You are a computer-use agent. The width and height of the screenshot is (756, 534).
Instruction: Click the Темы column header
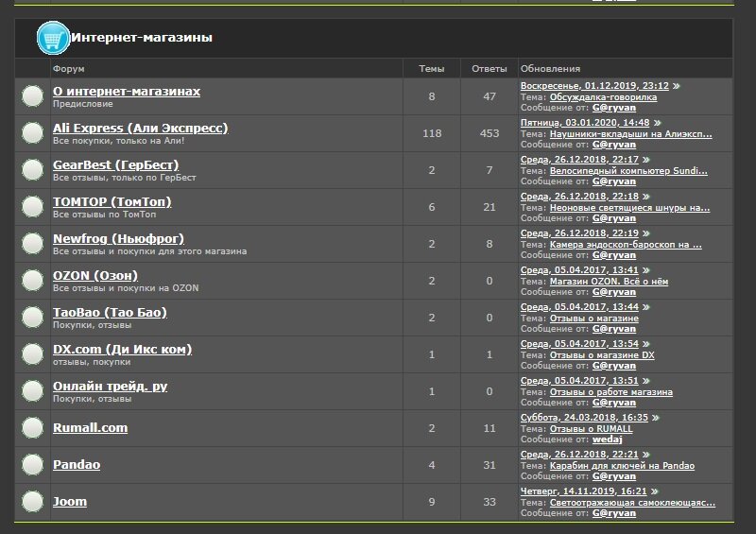432,68
